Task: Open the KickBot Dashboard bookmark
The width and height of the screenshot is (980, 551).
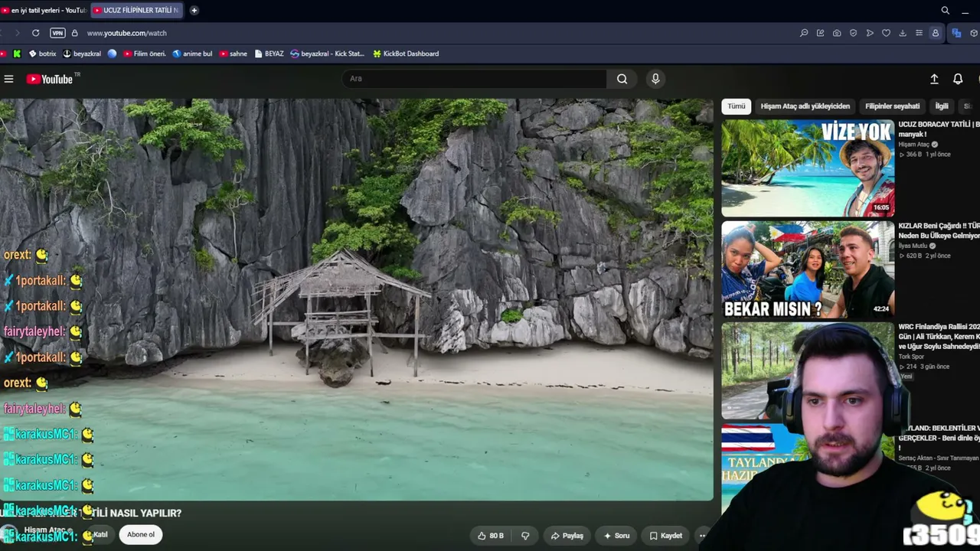Action: click(406, 54)
